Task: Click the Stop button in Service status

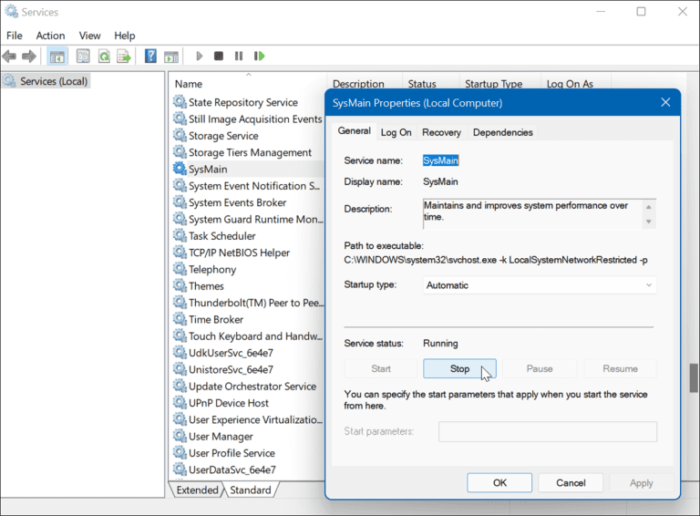Action: point(459,369)
